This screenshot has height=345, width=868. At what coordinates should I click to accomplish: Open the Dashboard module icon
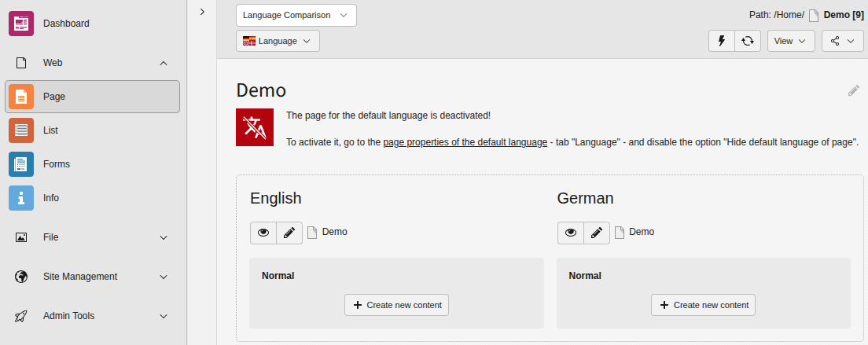(x=21, y=24)
